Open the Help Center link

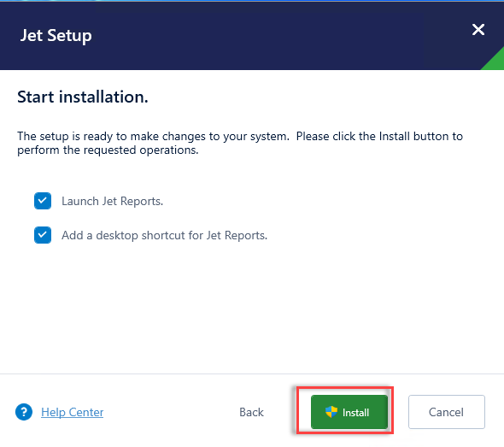[73, 412]
